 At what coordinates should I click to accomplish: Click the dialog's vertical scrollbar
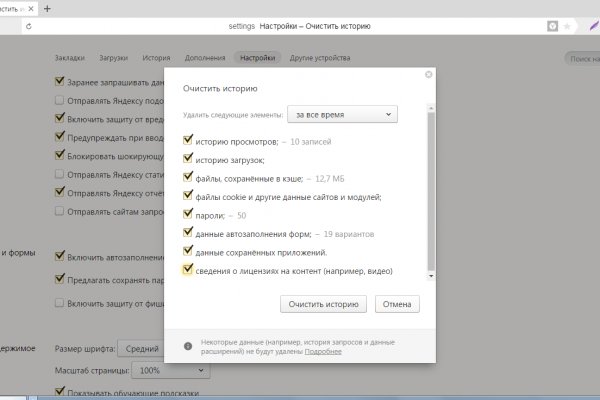pos(431,180)
